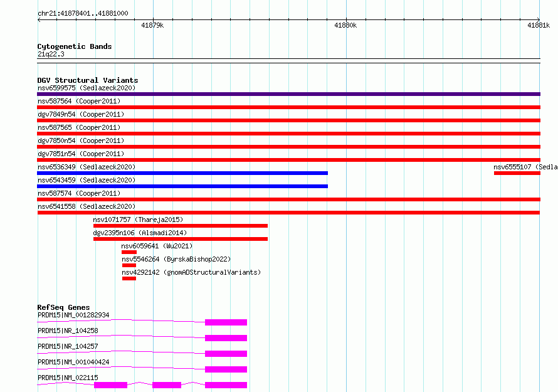
Task: Select nsv5546264 (ByrskaBishop2022) label
Action: (176, 259)
